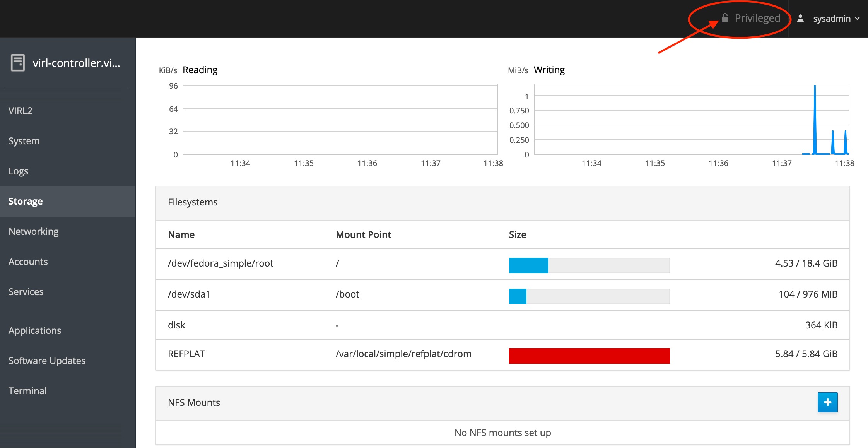The image size is (868, 448).
Task: Click the unlocked padlock icon
Action: [x=725, y=18]
